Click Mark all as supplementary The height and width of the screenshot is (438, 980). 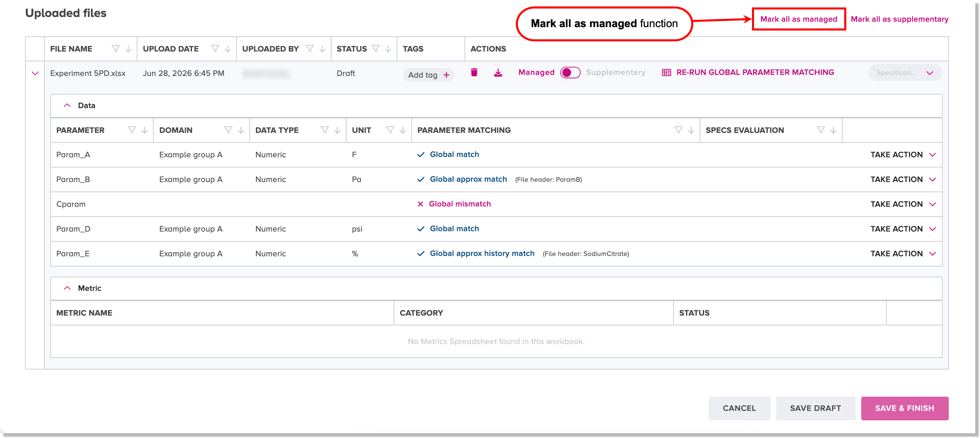point(899,19)
